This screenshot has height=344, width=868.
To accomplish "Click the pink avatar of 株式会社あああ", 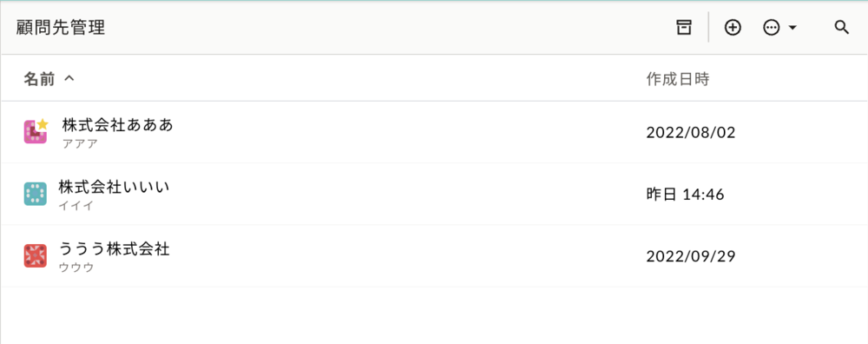I will [x=35, y=132].
